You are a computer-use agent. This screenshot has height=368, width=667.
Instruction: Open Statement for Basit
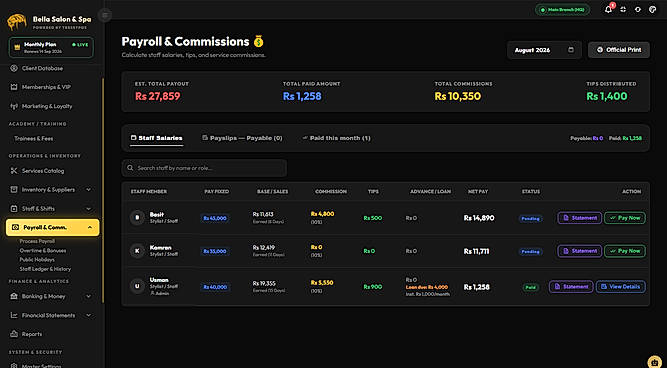pos(580,218)
